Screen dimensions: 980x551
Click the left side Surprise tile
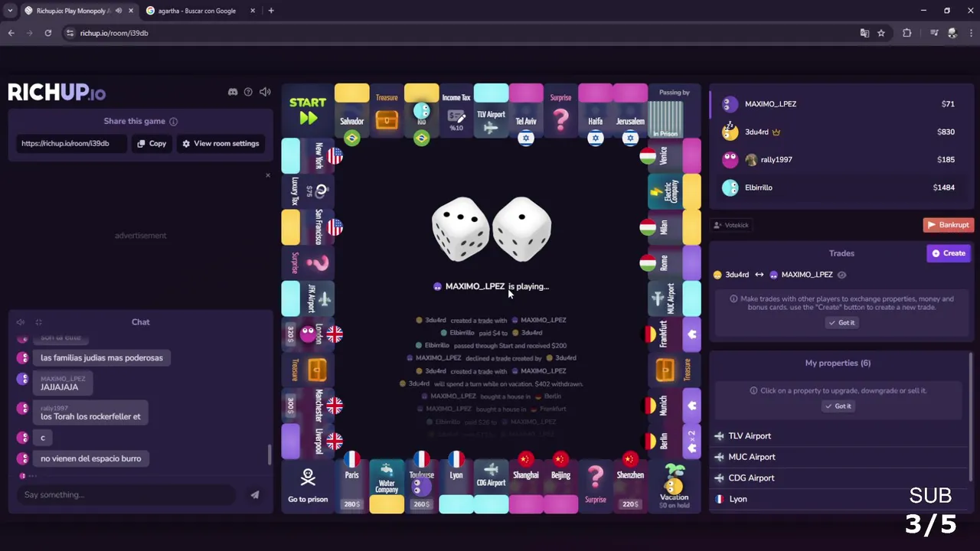click(x=308, y=263)
